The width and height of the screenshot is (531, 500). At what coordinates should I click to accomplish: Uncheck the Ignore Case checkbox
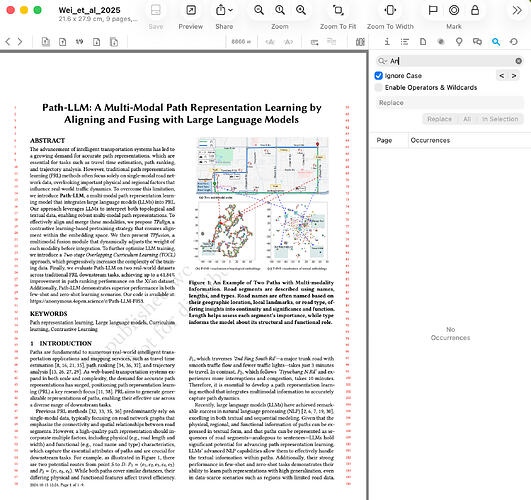click(379, 76)
